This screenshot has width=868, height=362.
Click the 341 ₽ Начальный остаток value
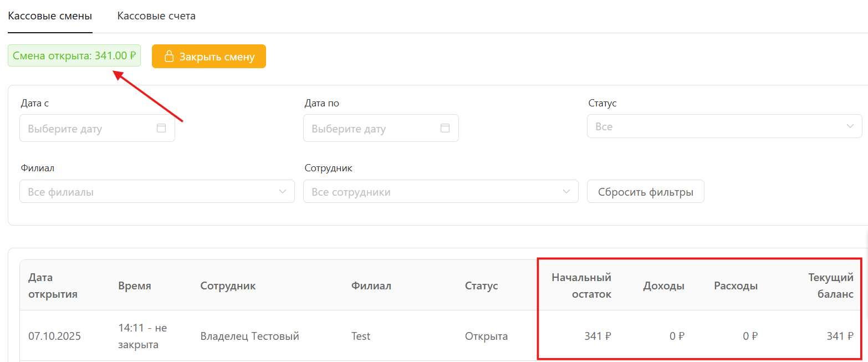click(x=598, y=336)
